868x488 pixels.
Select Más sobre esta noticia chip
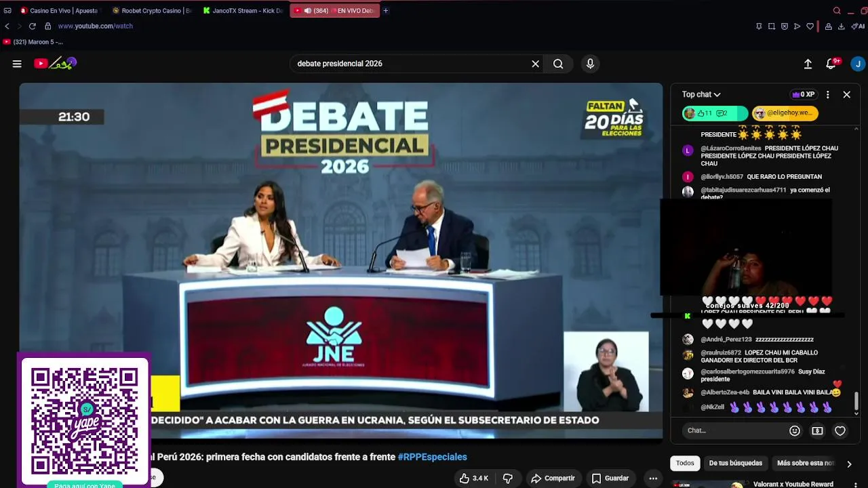(x=806, y=464)
